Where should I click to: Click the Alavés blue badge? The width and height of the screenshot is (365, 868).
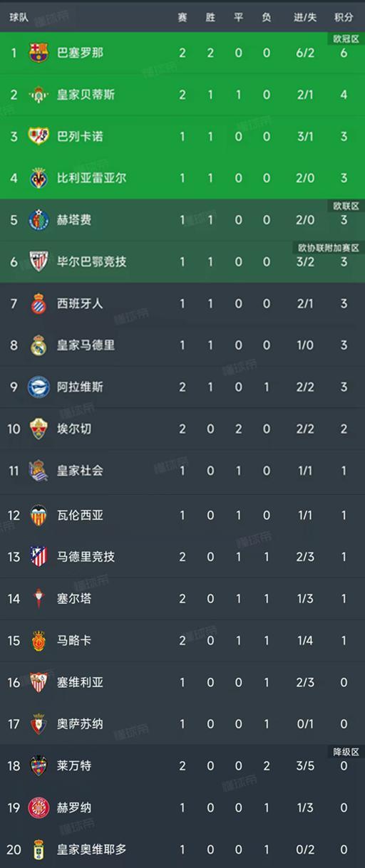[38, 387]
